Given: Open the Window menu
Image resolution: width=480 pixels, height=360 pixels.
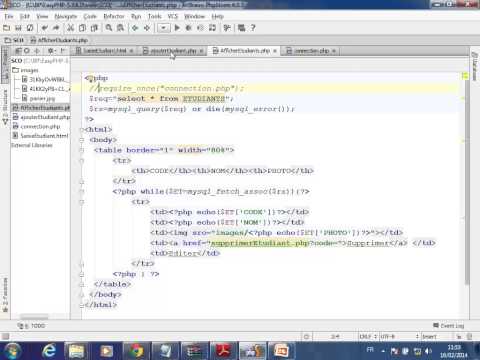Looking at the screenshot, I should tap(194, 16).
